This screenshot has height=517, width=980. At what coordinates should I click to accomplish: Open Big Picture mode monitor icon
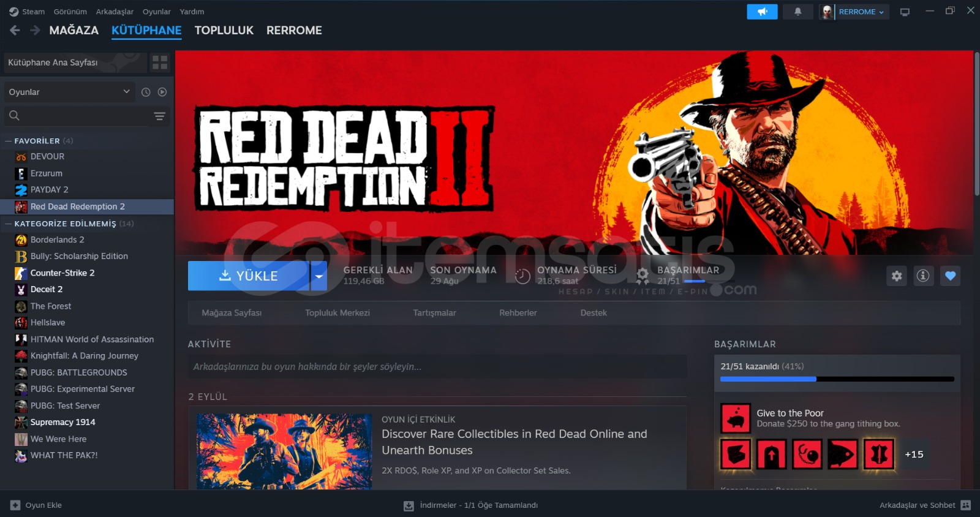[x=905, y=12]
